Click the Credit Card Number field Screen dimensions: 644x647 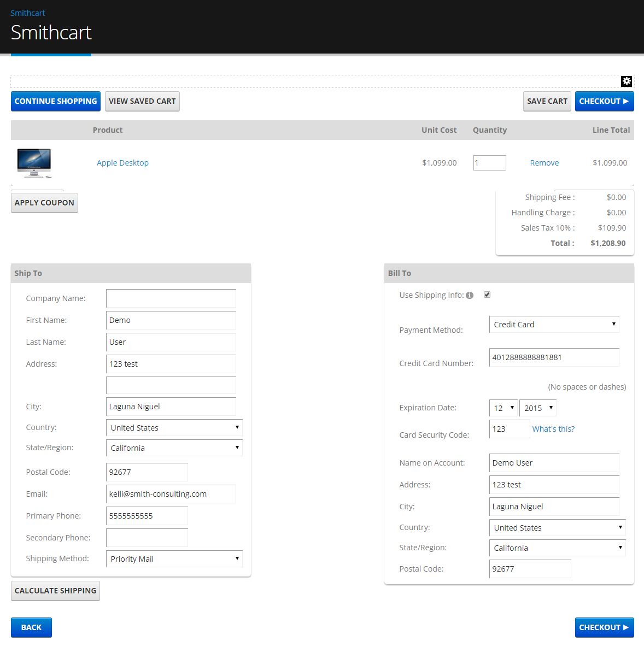pos(554,357)
